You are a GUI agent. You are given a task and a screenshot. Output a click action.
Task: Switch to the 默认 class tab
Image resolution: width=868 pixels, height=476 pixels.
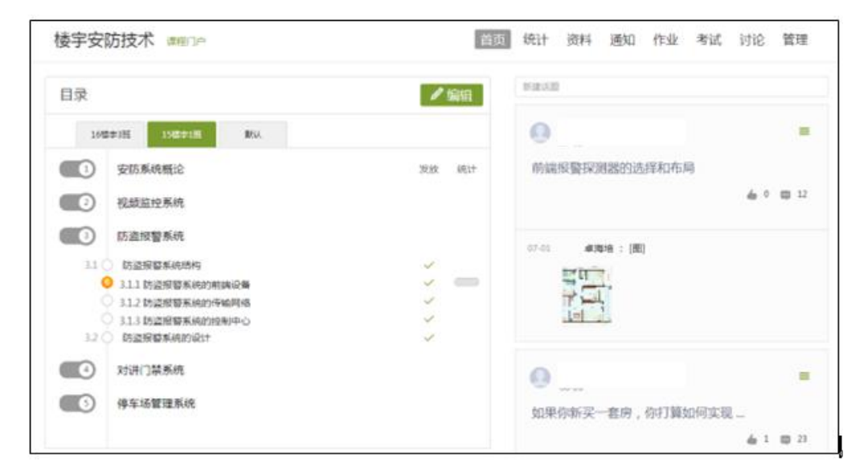[252, 136]
